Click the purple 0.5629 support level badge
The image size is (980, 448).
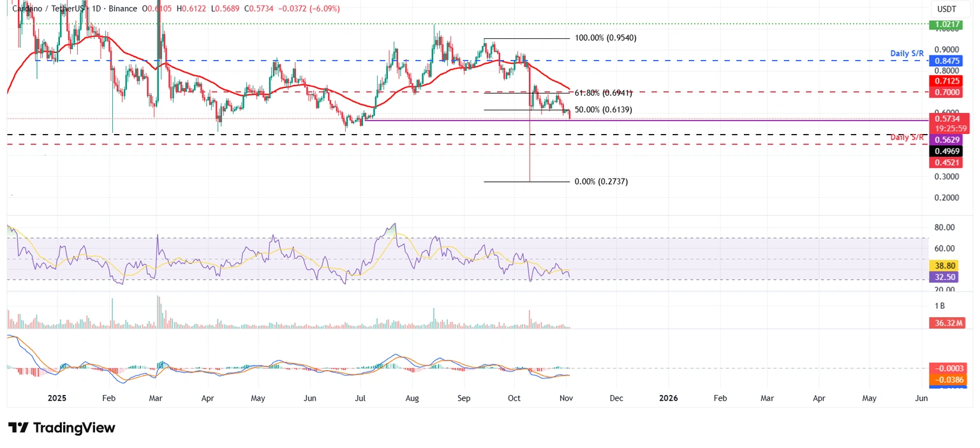[947, 140]
